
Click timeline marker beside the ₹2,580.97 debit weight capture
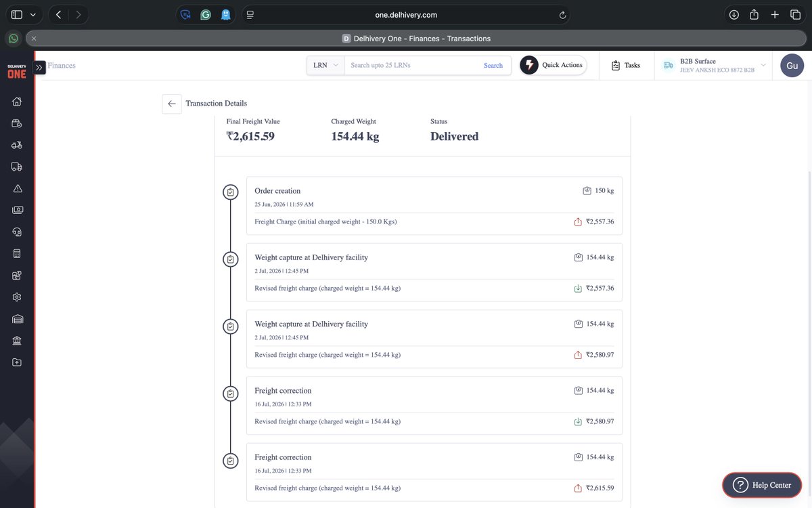[x=231, y=326]
